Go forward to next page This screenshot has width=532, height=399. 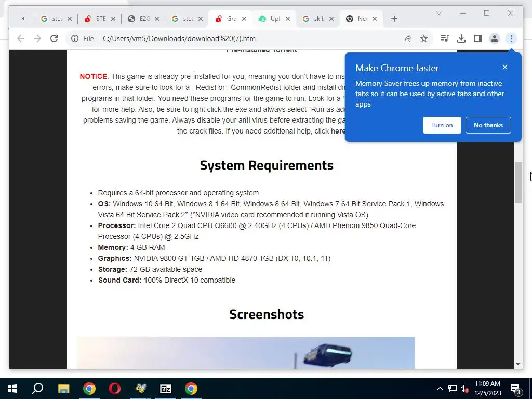(x=37, y=38)
